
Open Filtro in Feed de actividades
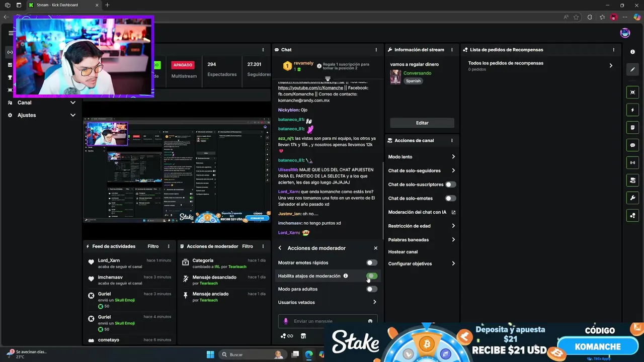(x=153, y=246)
